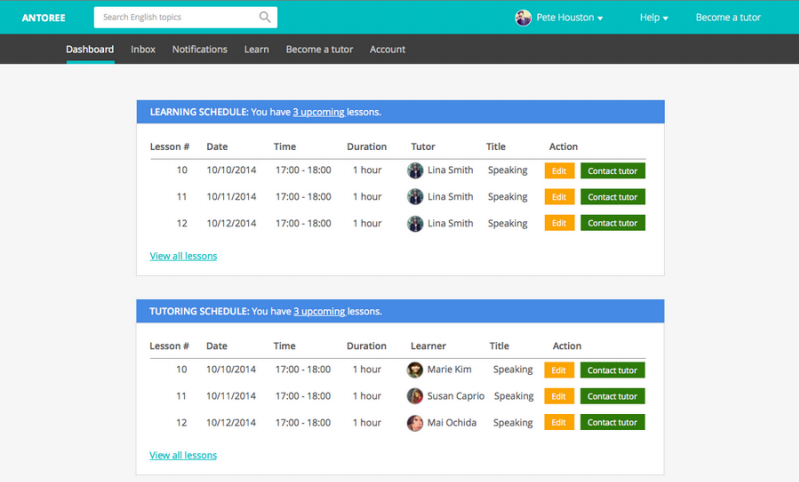Open View all lessons under Learning Schedule
The image size is (799, 482).
pos(183,256)
